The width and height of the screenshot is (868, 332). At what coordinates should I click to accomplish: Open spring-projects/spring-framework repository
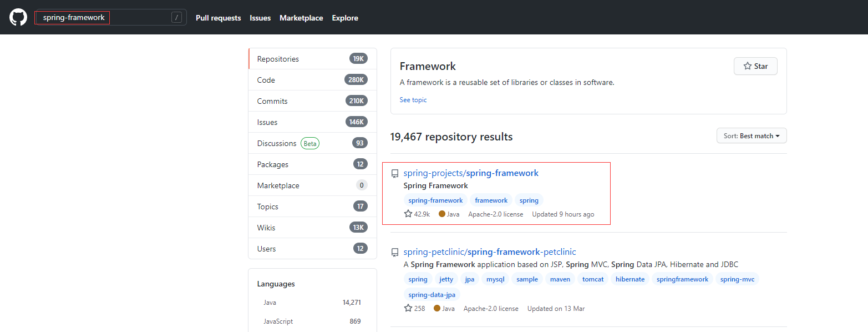[x=471, y=173]
